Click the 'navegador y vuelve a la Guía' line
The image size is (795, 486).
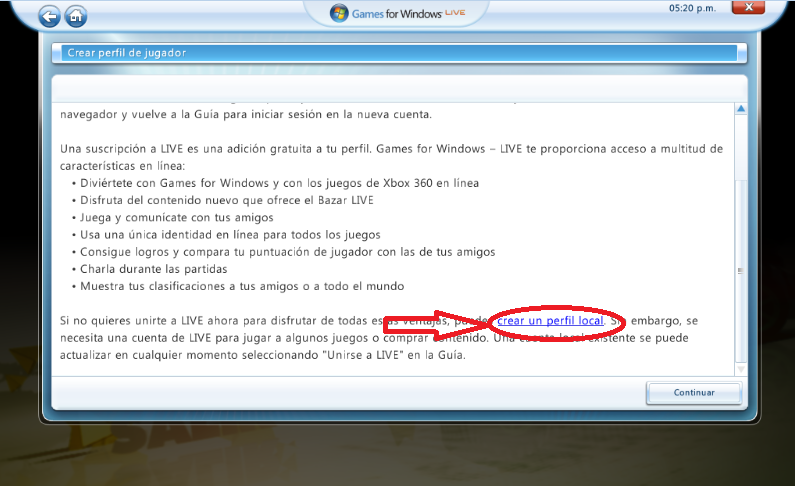246,115
